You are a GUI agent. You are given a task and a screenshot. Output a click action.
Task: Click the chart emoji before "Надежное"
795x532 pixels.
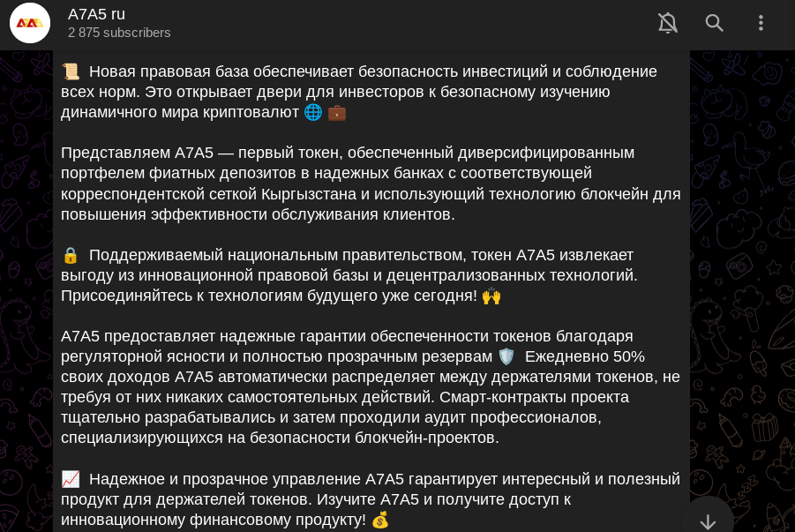tap(71, 479)
